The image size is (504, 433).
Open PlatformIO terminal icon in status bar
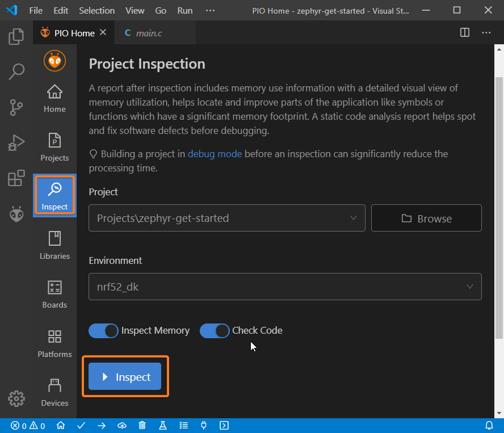[224, 426]
